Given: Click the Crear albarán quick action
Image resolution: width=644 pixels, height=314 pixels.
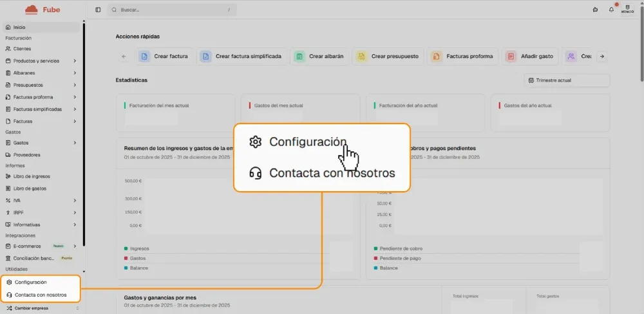Looking at the screenshot, I should (x=319, y=56).
